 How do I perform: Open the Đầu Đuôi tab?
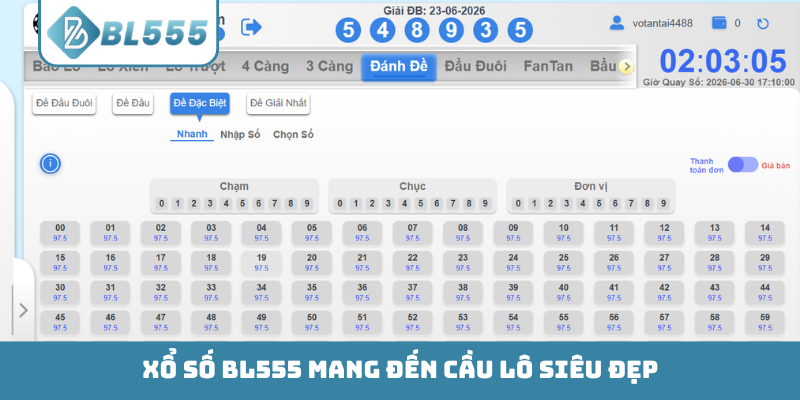(476, 66)
